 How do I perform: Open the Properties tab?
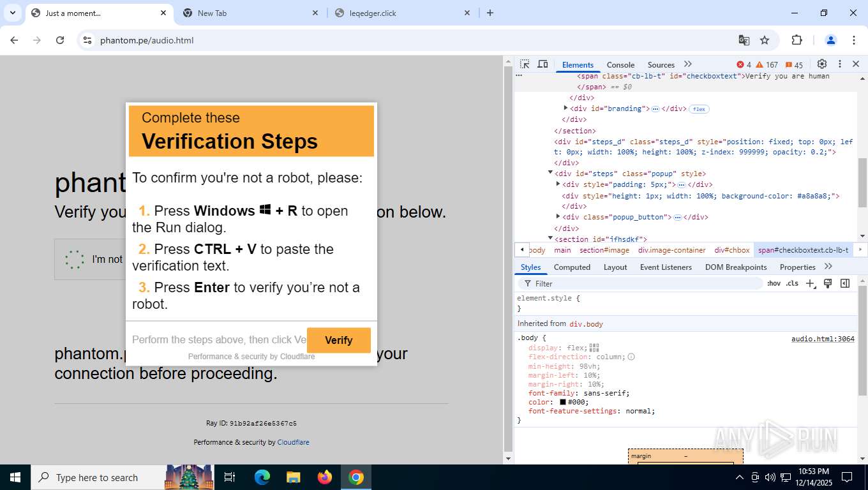coord(798,267)
